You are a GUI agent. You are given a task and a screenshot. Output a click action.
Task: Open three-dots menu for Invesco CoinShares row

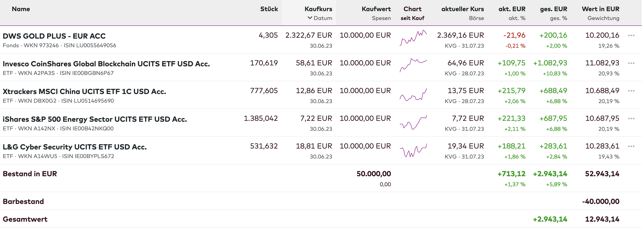click(x=631, y=63)
